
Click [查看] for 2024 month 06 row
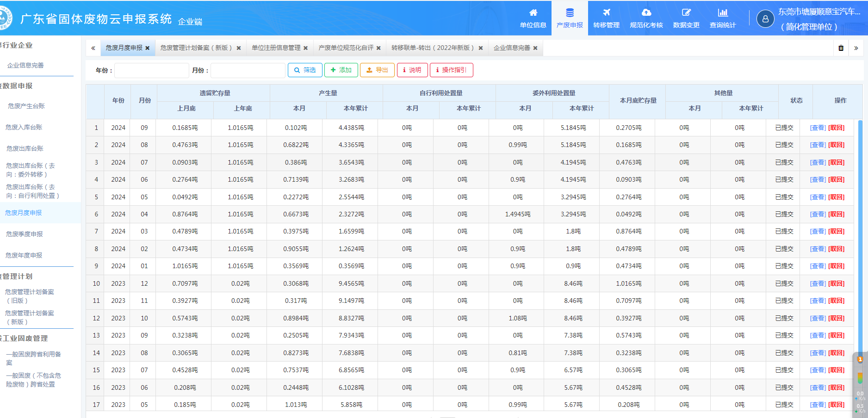tap(818, 180)
